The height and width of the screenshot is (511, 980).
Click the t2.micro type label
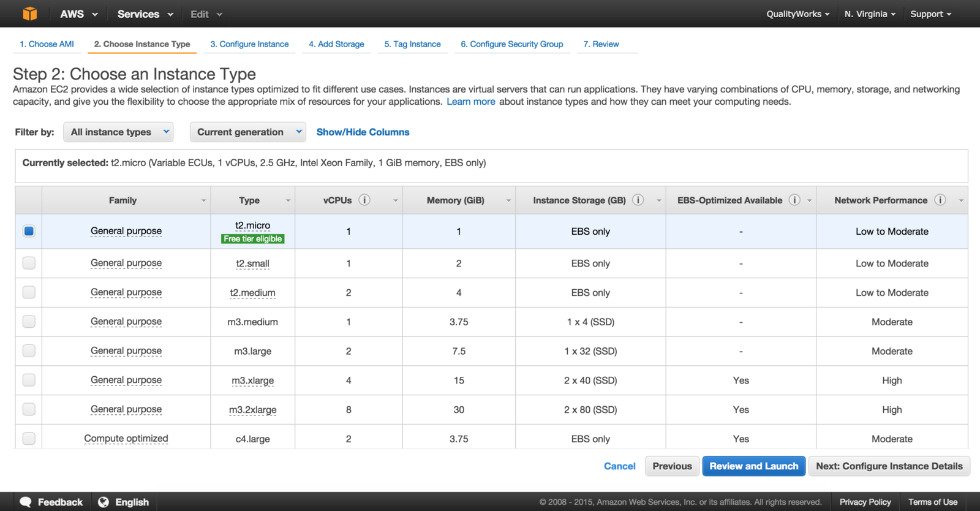(252, 225)
